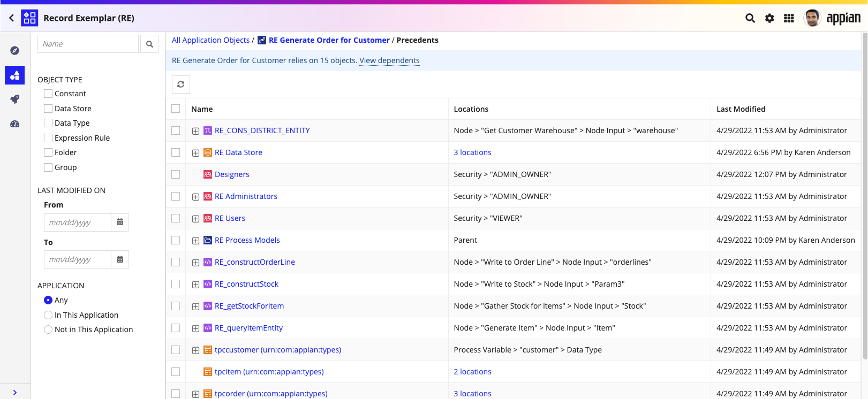Click into the Name search field
The image size is (868, 399).
[88, 44]
